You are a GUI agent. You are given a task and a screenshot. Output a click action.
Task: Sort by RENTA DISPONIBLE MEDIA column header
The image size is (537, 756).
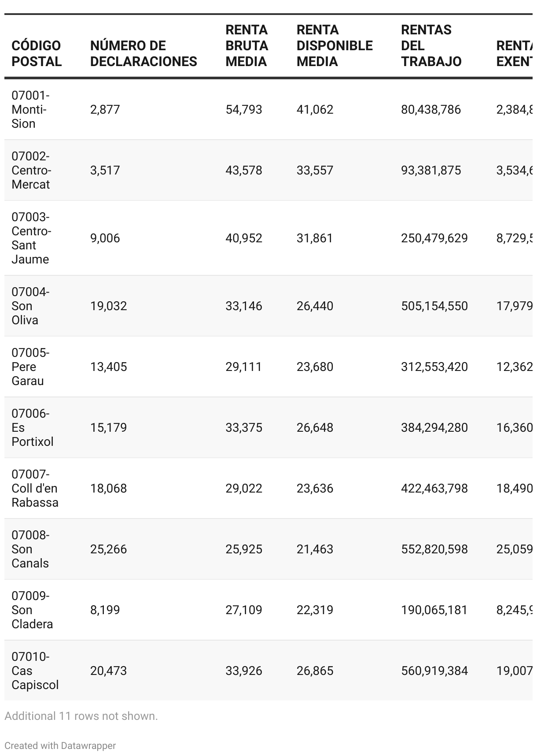[x=335, y=45]
